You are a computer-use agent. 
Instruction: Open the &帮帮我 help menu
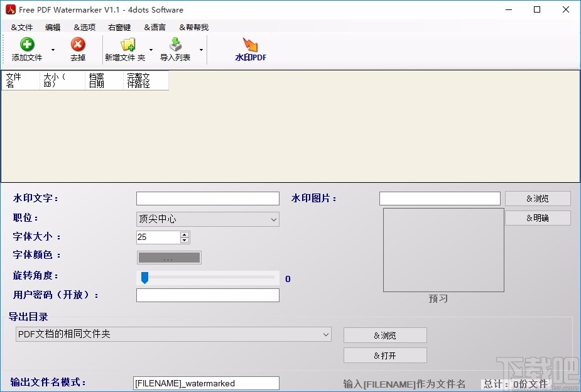[193, 27]
